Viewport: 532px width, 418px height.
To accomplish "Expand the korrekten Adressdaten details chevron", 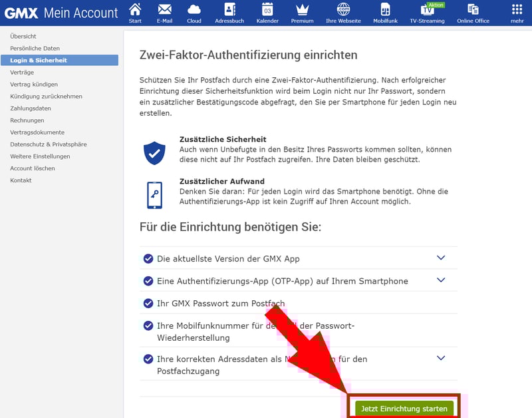I will pos(441,358).
